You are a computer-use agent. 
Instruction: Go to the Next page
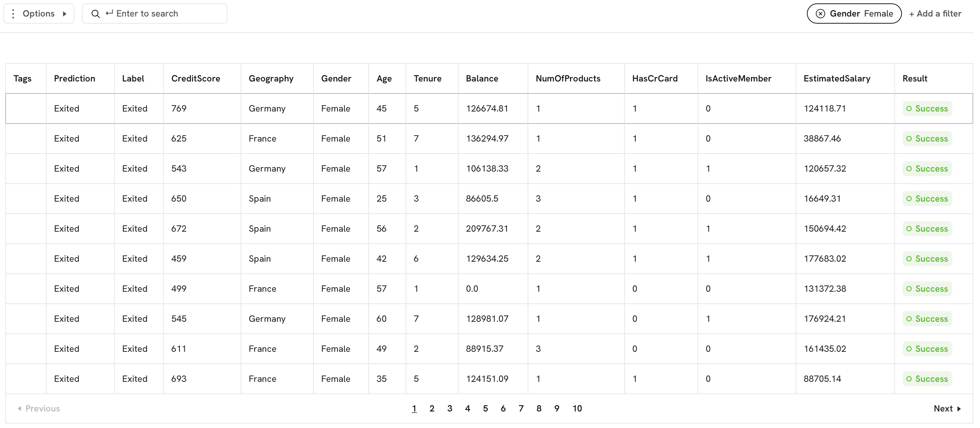click(943, 408)
